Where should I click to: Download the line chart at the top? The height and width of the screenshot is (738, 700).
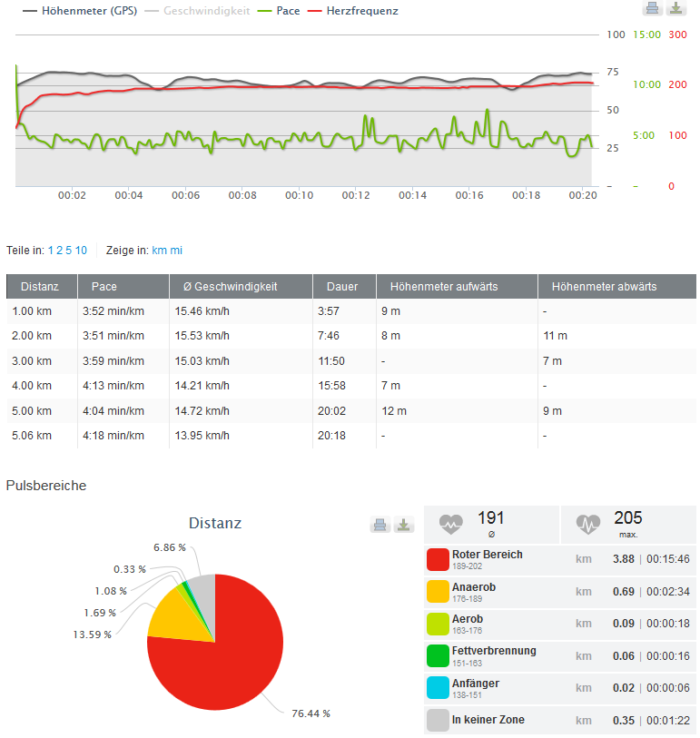coord(675,9)
